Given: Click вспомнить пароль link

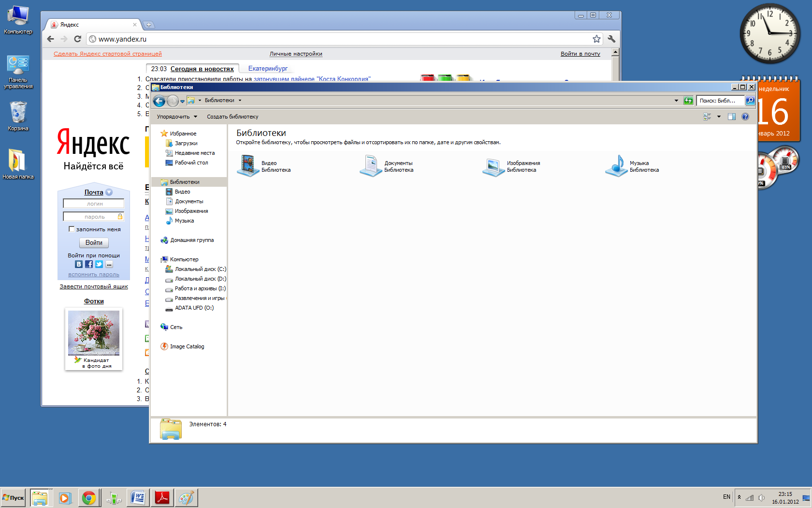Looking at the screenshot, I should point(94,274).
